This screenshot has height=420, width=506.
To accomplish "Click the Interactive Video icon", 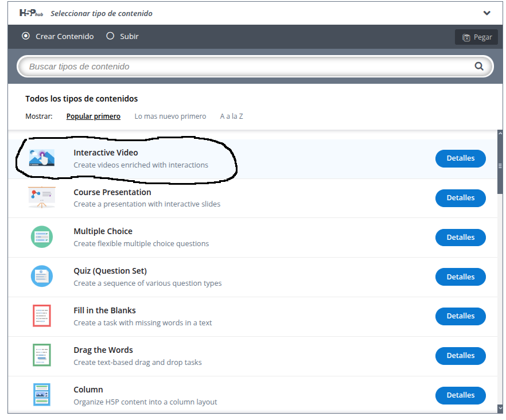I will (42, 158).
